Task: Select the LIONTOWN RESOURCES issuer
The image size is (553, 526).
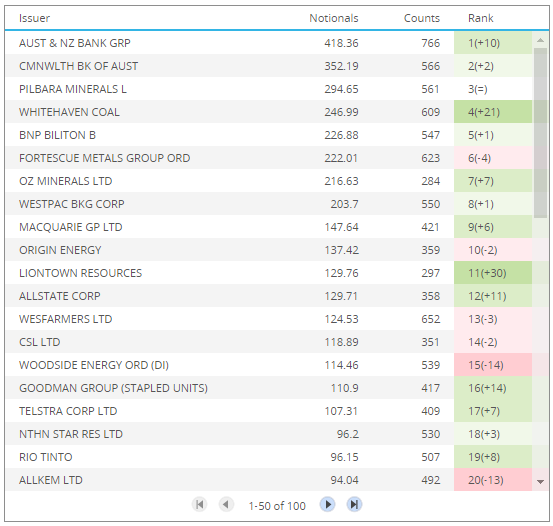Action: 80,273
